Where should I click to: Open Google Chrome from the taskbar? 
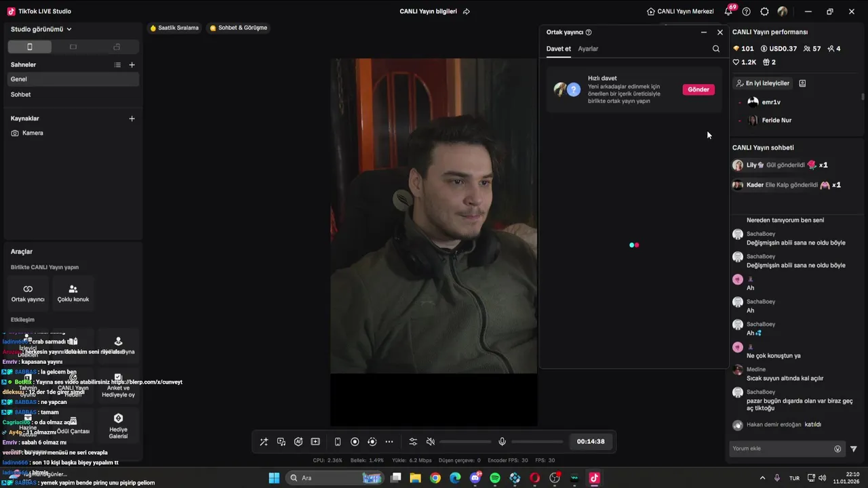point(435,478)
